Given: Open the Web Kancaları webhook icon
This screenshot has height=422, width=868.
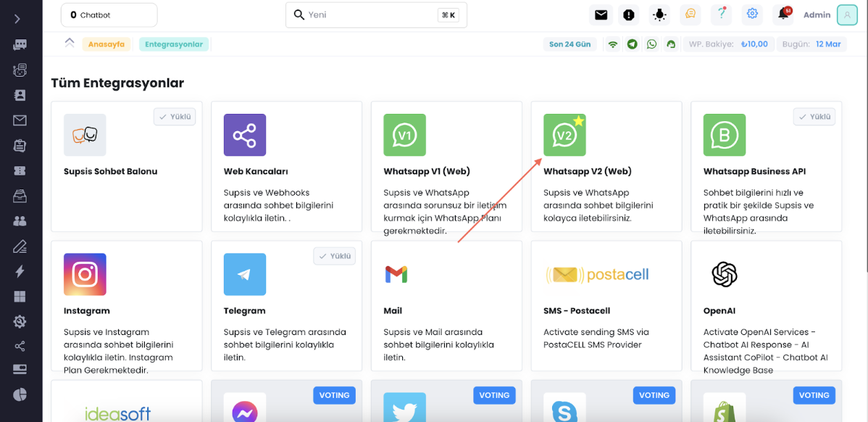Looking at the screenshot, I should click(x=245, y=135).
